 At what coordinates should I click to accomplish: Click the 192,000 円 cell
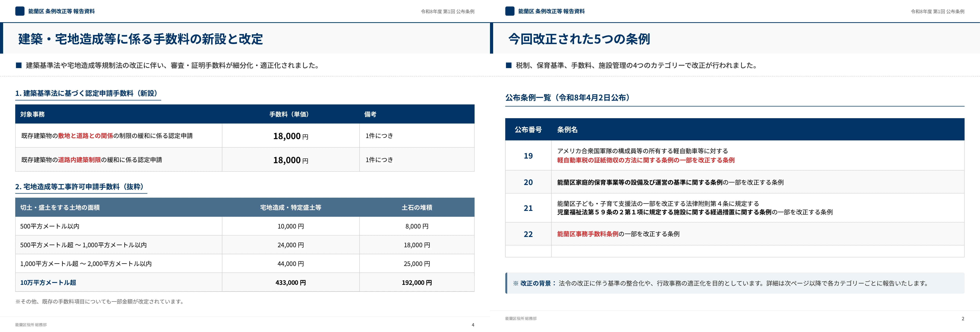[x=417, y=282]
